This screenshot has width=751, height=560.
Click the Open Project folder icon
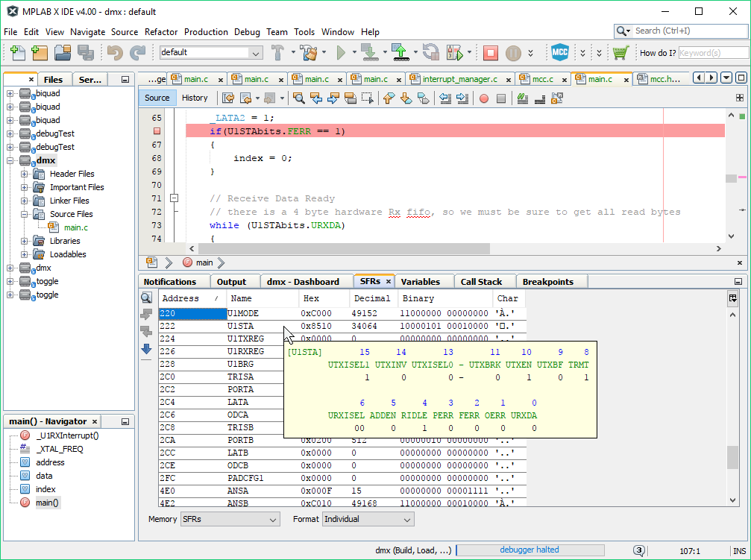click(62, 53)
